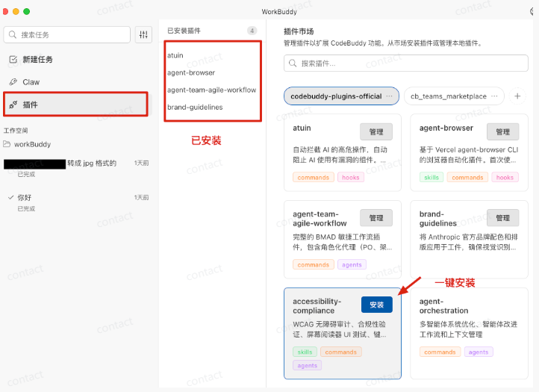539x392 pixels.
Task: Click the commands tag on atuin card
Action: coord(313,178)
